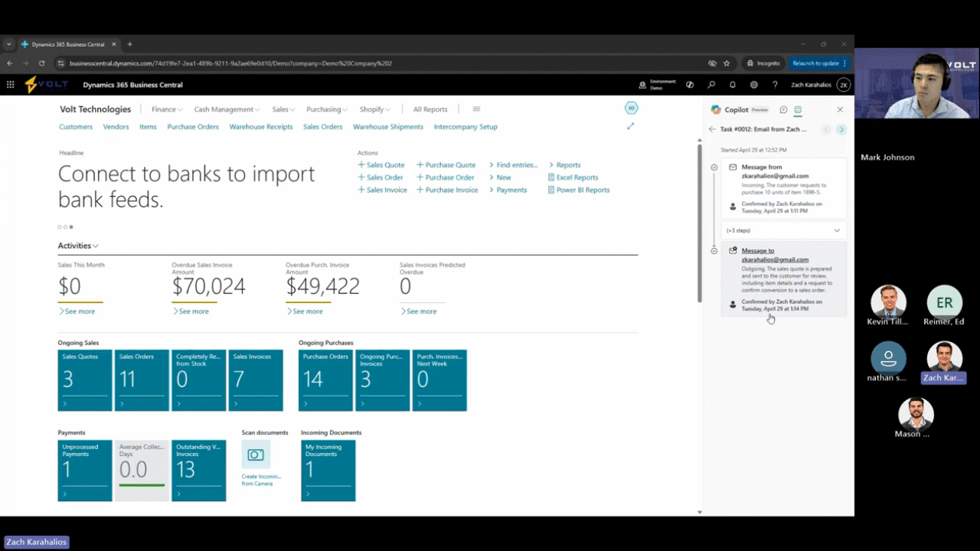The width and height of the screenshot is (980, 551).
Task: Expand the Finance menu
Action: click(x=167, y=109)
